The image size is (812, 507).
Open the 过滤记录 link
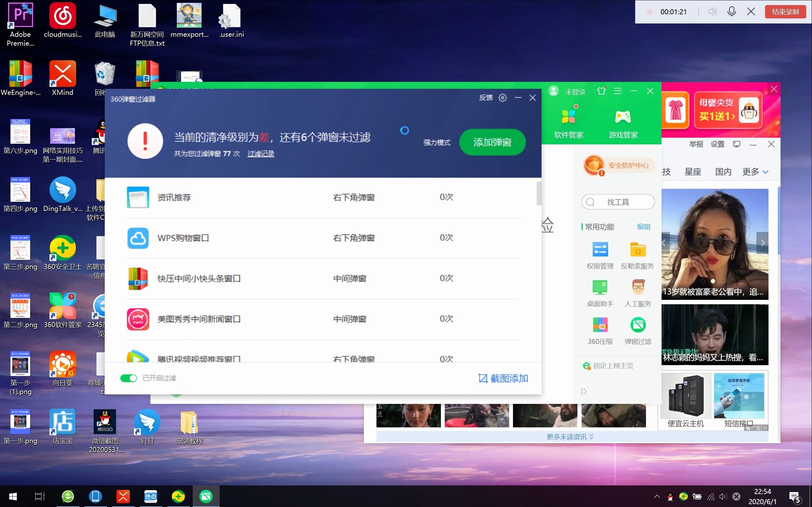[x=261, y=154]
